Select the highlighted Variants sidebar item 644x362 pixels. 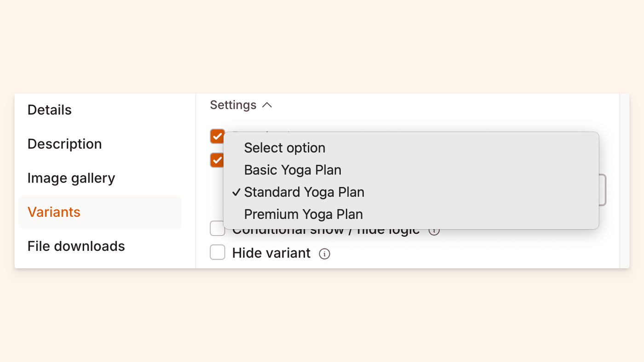click(x=54, y=212)
